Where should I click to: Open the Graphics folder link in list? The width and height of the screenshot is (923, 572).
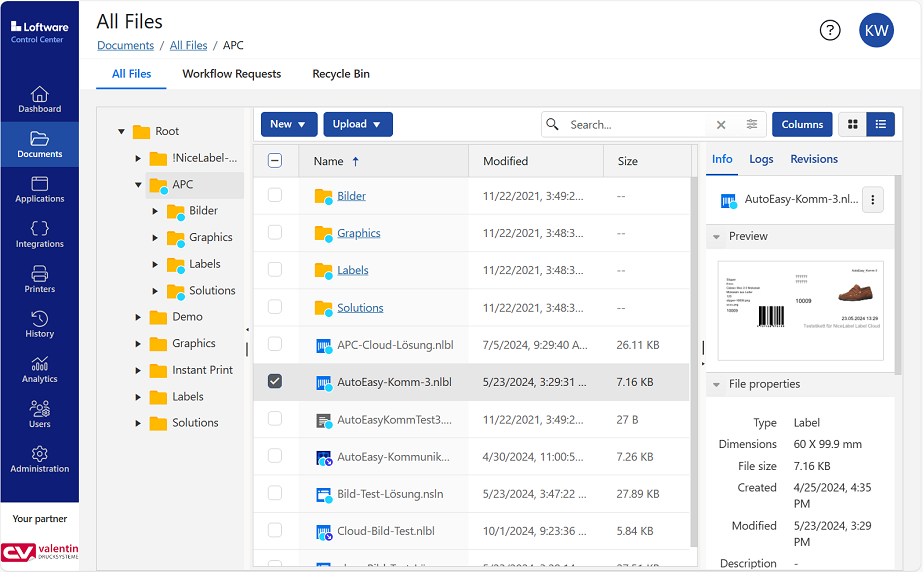tap(358, 233)
